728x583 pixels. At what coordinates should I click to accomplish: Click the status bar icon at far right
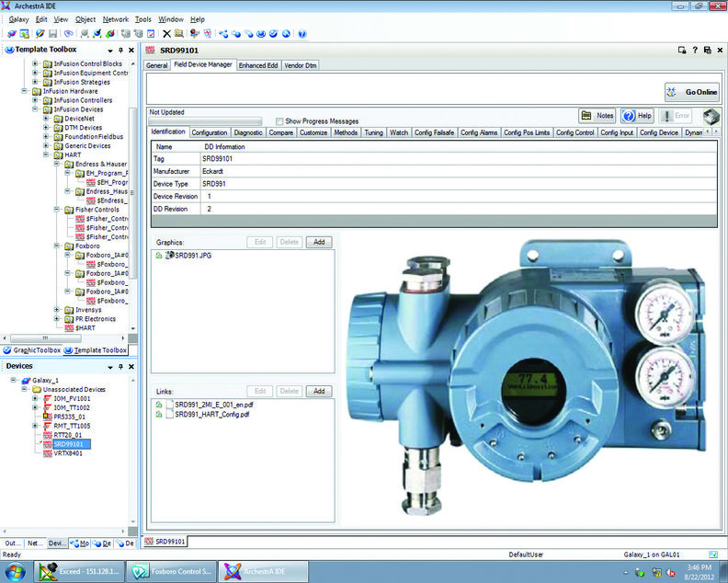point(713,554)
